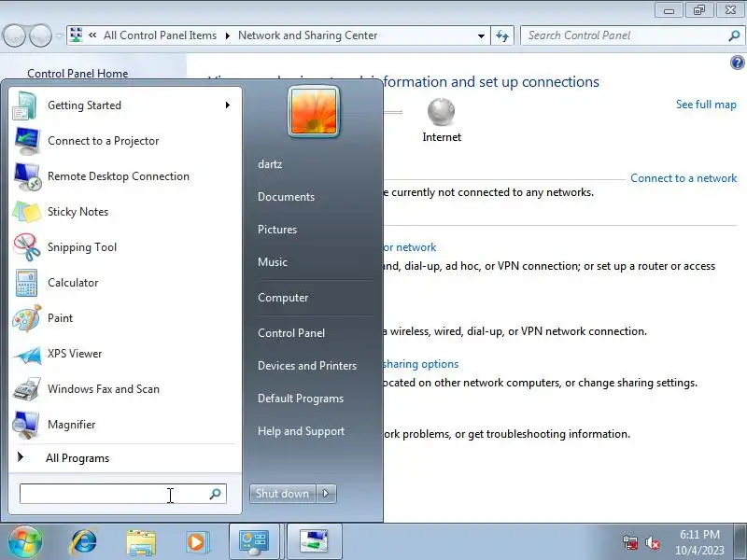This screenshot has width=747, height=560.
Task: Expand Getting Started submenu arrow
Action: (x=228, y=105)
